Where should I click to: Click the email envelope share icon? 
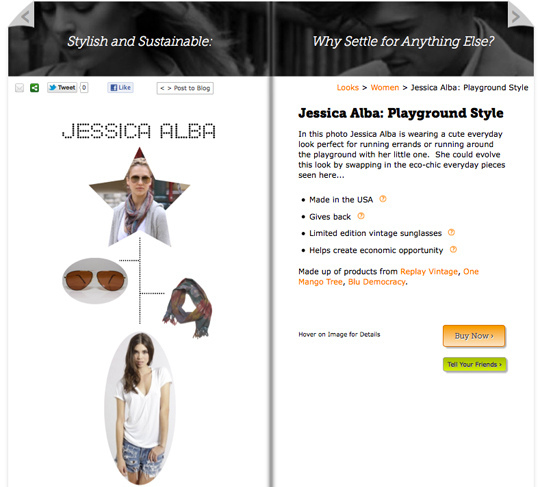click(x=20, y=88)
